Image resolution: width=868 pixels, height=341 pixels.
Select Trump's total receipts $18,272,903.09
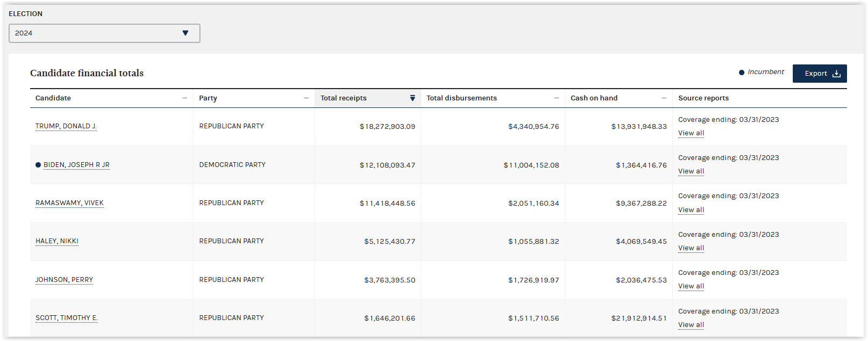point(388,127)
